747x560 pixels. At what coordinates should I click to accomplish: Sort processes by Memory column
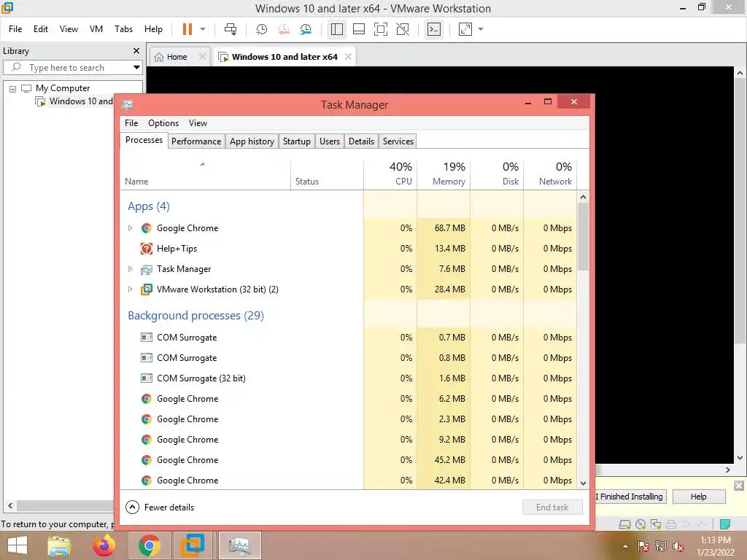(444, 174)
